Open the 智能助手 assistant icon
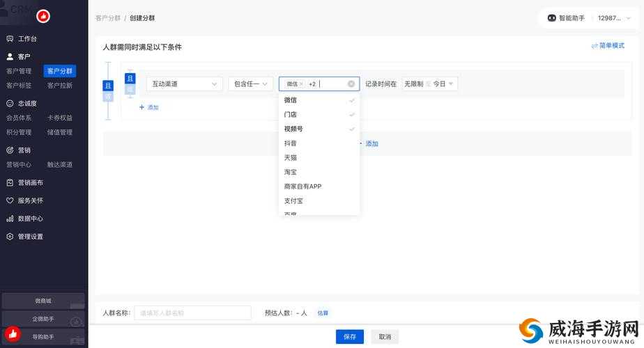Viewport: 644px width, 348px height. tap(551, 18)
